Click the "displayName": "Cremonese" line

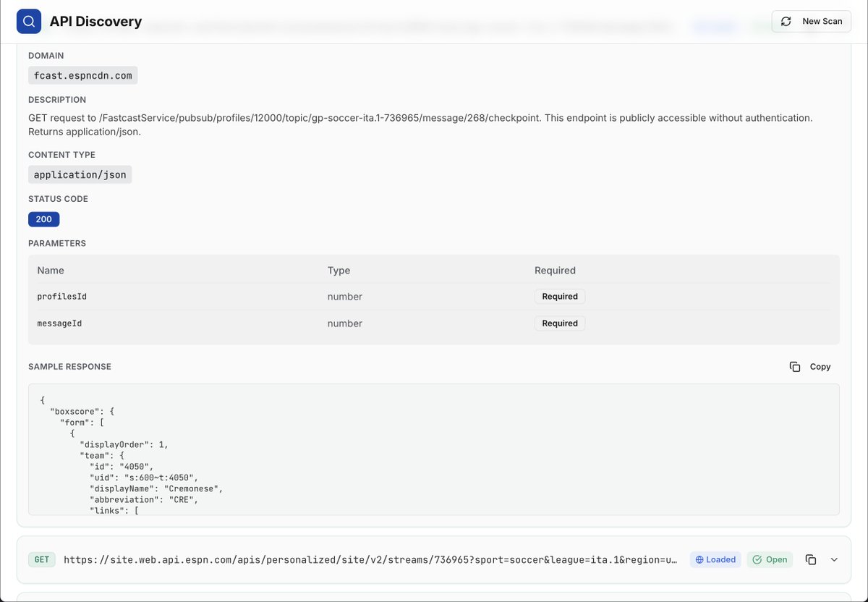[156, 488]
